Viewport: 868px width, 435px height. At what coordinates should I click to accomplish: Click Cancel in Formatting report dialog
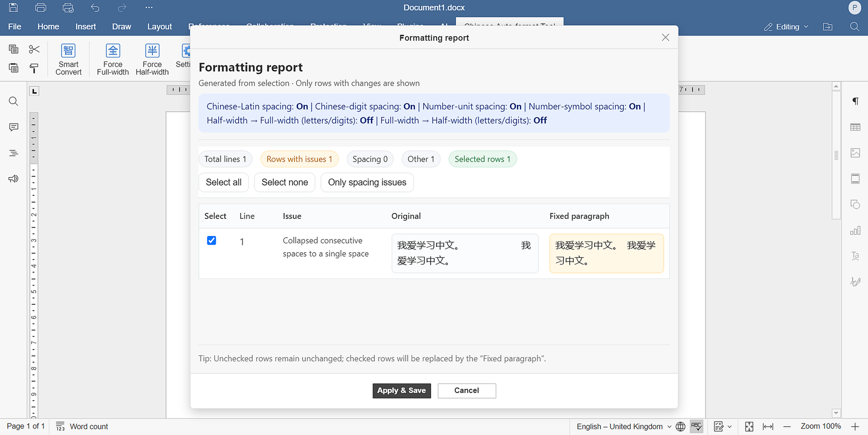[467, 391]
